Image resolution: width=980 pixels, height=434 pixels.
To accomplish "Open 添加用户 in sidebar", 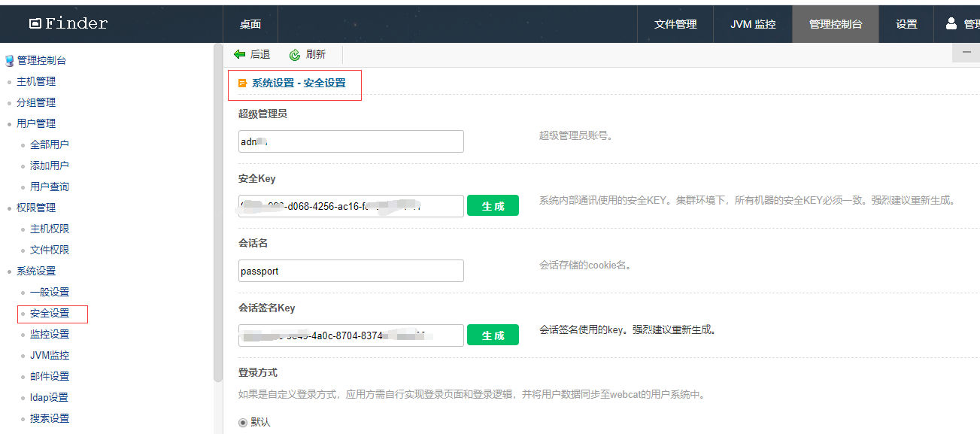I will (50, 165).
